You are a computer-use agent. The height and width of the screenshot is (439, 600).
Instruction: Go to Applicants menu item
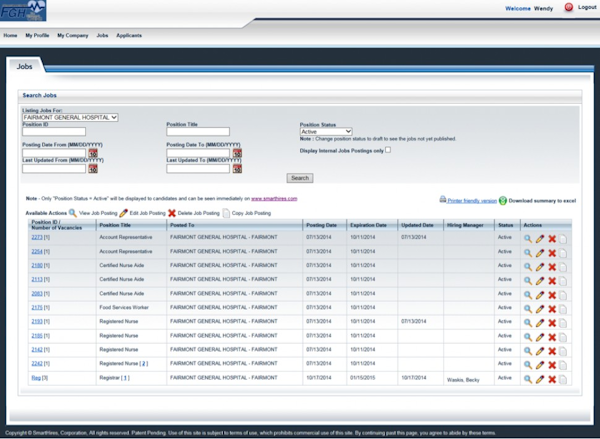(x=128, y=35)
